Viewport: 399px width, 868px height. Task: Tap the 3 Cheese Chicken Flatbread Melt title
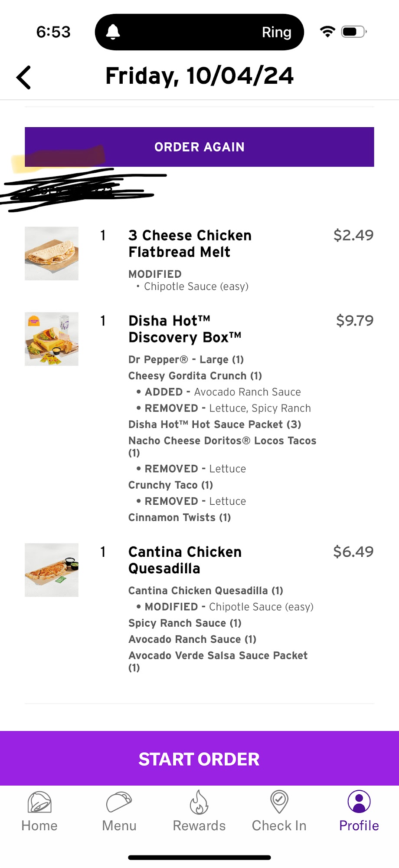[x=190, y=243]
